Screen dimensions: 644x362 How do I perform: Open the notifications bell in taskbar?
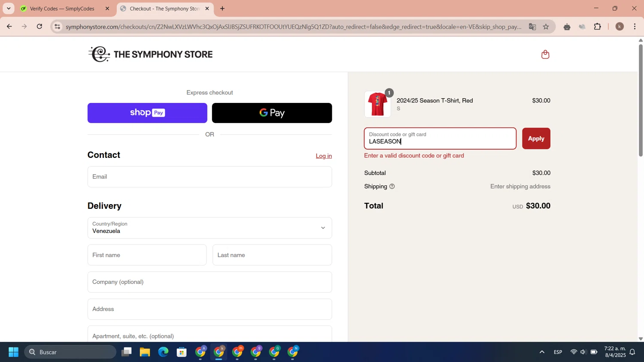point(632,352)
